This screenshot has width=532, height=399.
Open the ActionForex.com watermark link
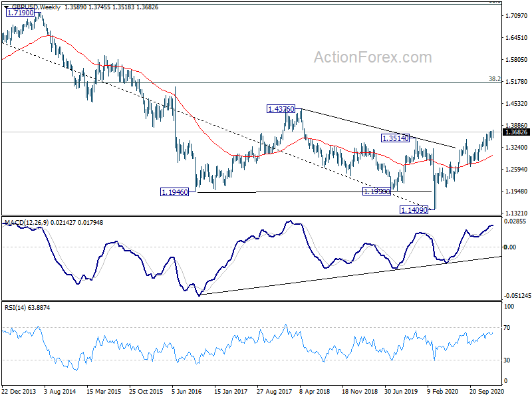(372, 58)
